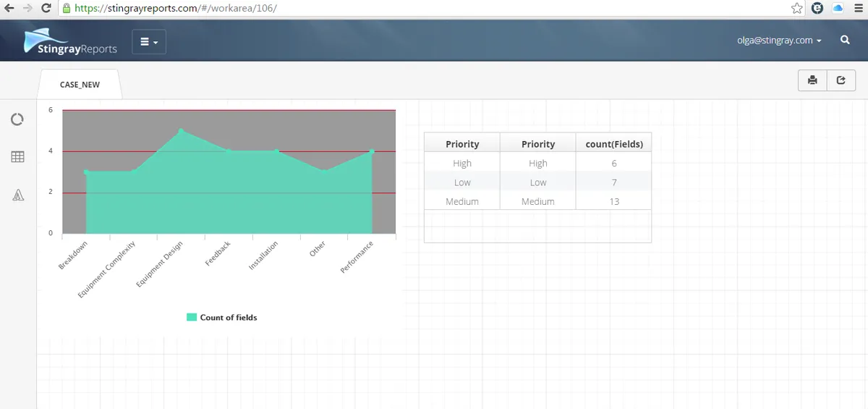Select the Medium cell in first column
The width and height of the screenshot is (868, 409).
click(x=462, y=201)
